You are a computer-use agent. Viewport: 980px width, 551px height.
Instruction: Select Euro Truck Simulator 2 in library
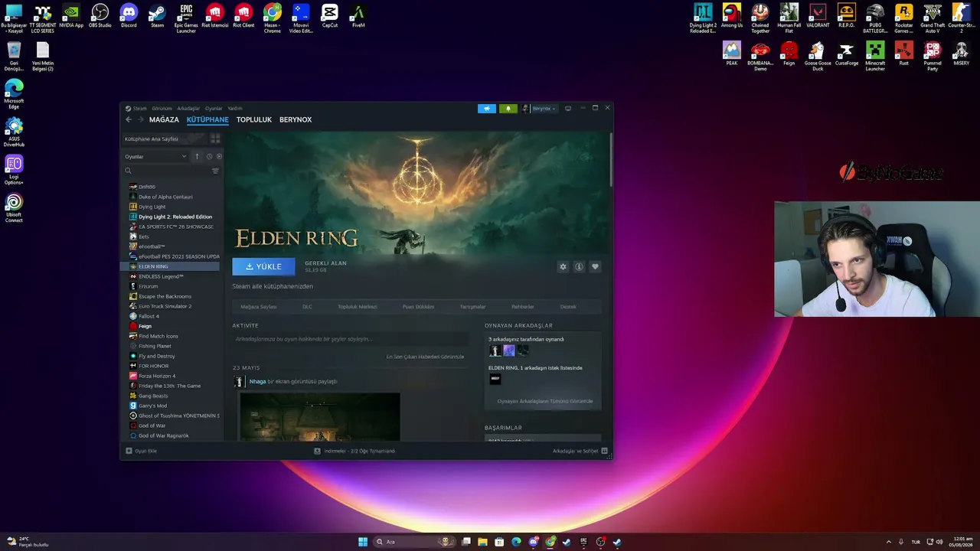(x=165, y=306)
